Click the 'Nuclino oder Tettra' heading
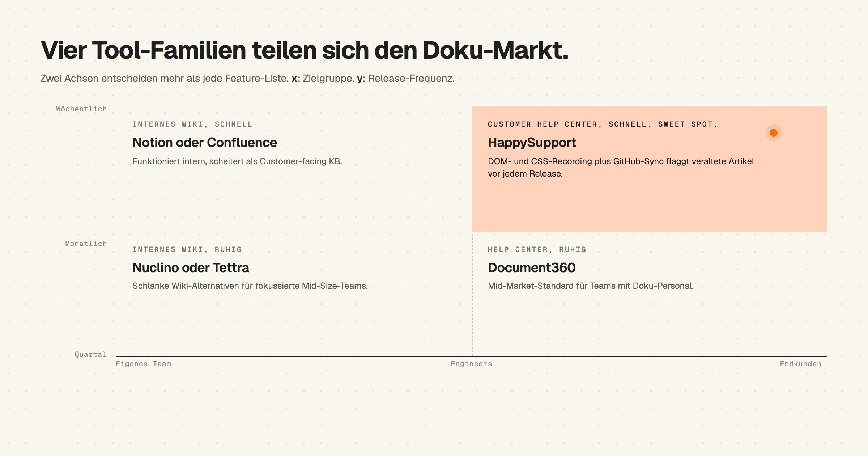Viewport: 868px width, 456px height. tap(191, 268)
